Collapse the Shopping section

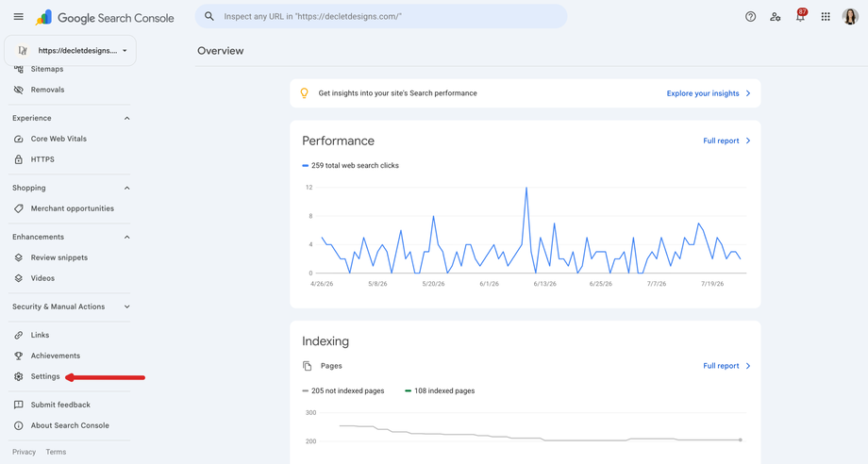(x=126, y=188)
